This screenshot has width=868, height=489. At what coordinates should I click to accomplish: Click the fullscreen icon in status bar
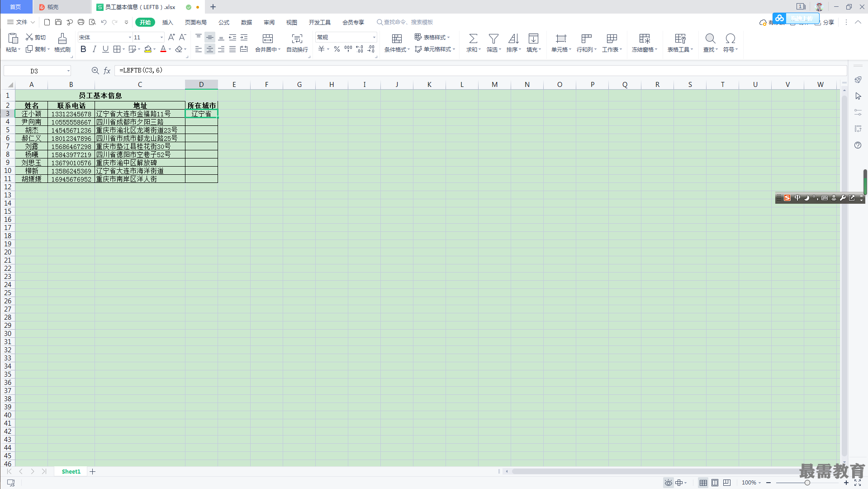click(x=858, y=483)
